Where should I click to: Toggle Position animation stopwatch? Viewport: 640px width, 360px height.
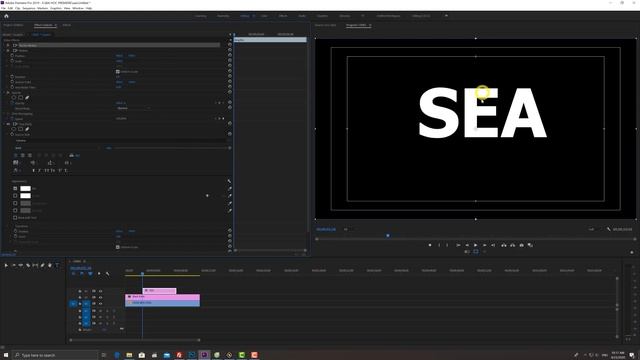click(x=12, y=56)
